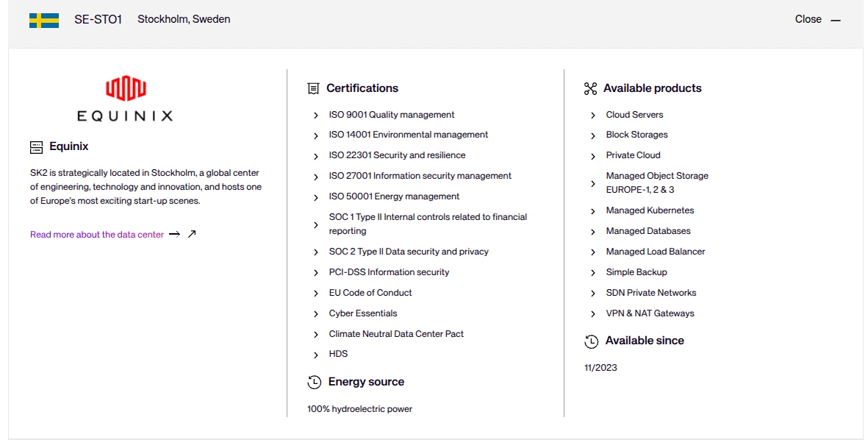Click the server icon beside Equinix heading

[37, 147]
